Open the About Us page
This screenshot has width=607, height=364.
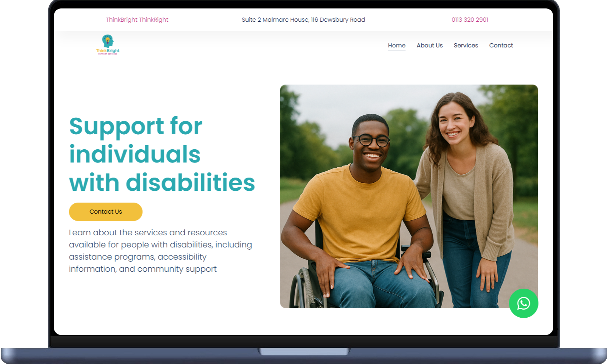pos(430,45)
